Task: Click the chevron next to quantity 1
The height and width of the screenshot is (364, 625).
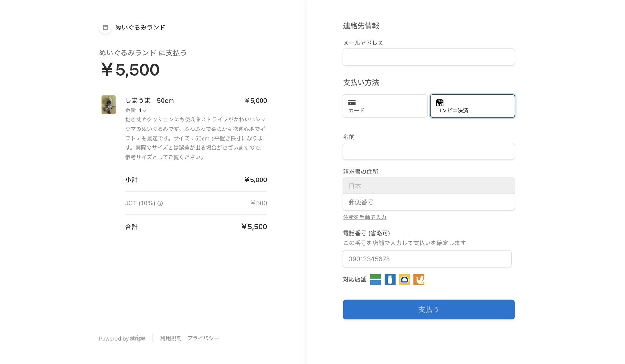Action: click(145, 111)
